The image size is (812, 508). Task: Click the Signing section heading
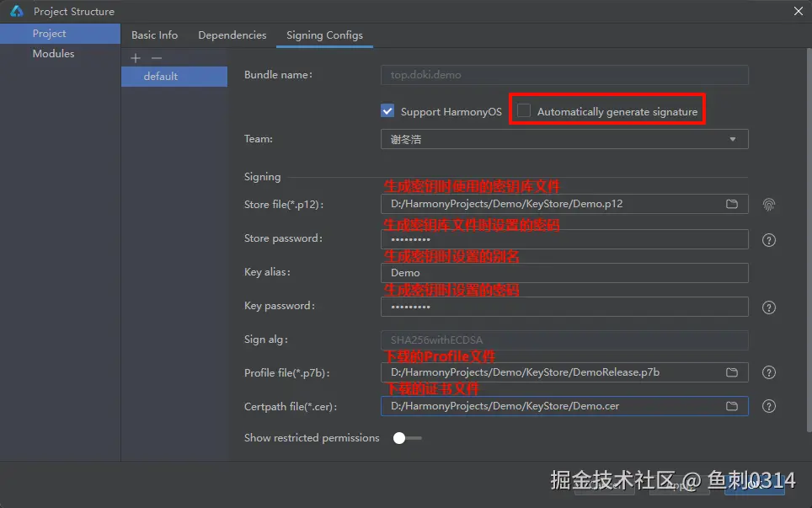pyautogui.click(x=262, y=177)
